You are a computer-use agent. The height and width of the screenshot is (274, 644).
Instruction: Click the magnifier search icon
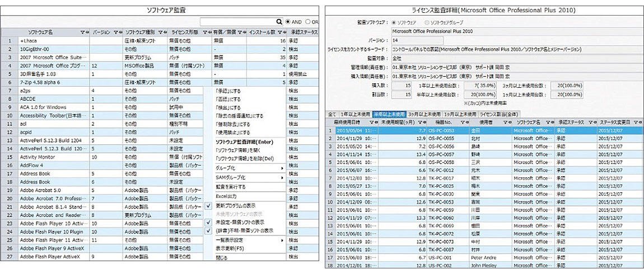pyautogui.click(x=279, y=22)
